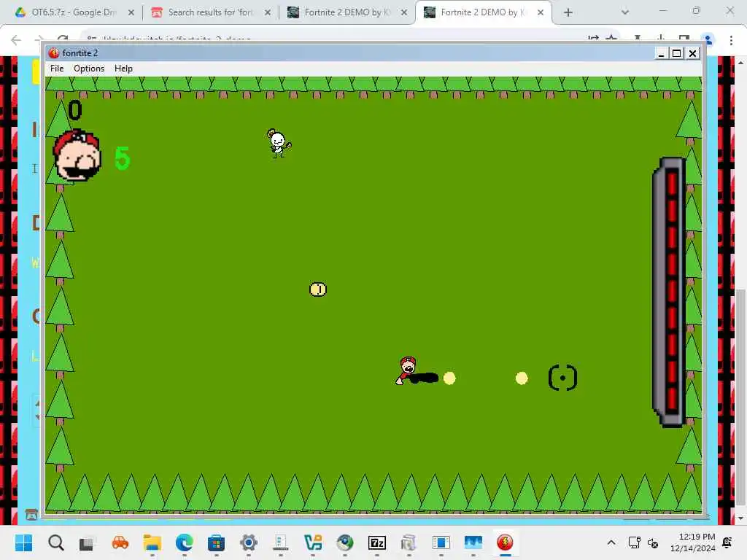Click the yellow coin in the field
This screenshot has width=747, height=560.
coord(318,289)
